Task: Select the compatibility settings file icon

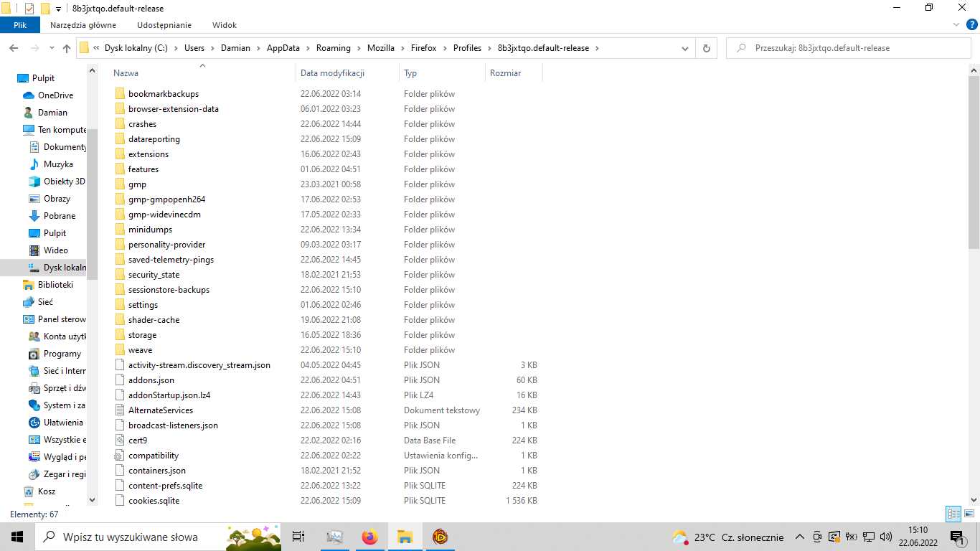Action: pyautogui.click(x=120, y=456)
